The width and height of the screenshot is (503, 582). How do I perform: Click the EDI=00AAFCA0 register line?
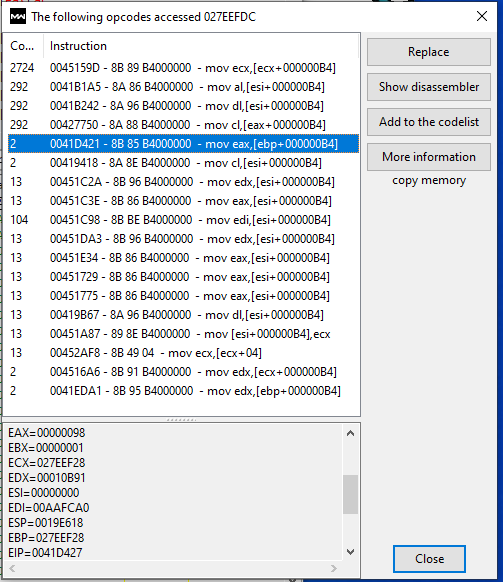point(49,508)
